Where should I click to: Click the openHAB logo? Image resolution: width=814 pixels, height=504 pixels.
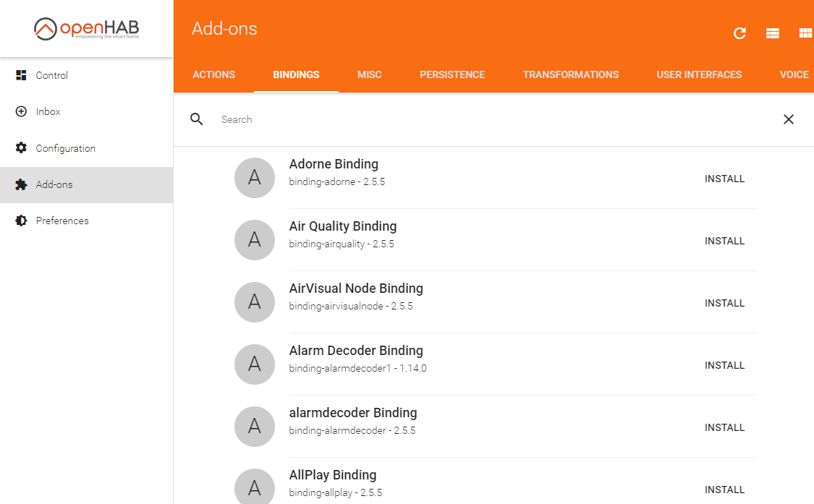[87, 28]
